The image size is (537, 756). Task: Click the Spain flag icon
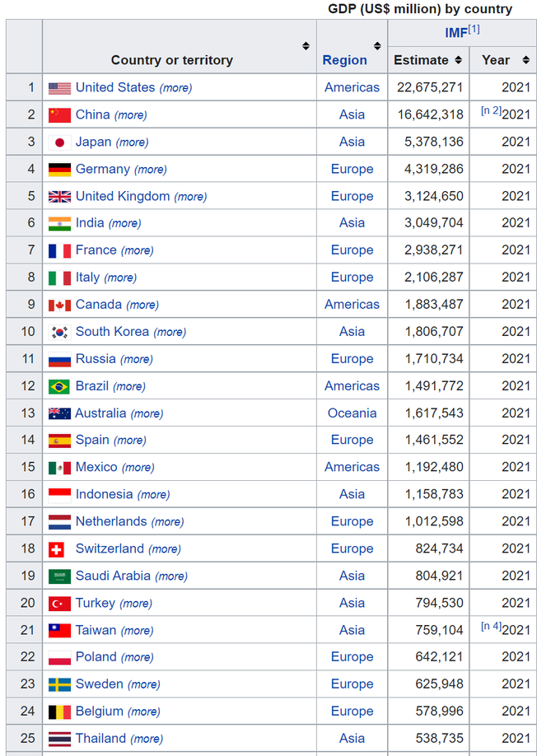(60, 441)
